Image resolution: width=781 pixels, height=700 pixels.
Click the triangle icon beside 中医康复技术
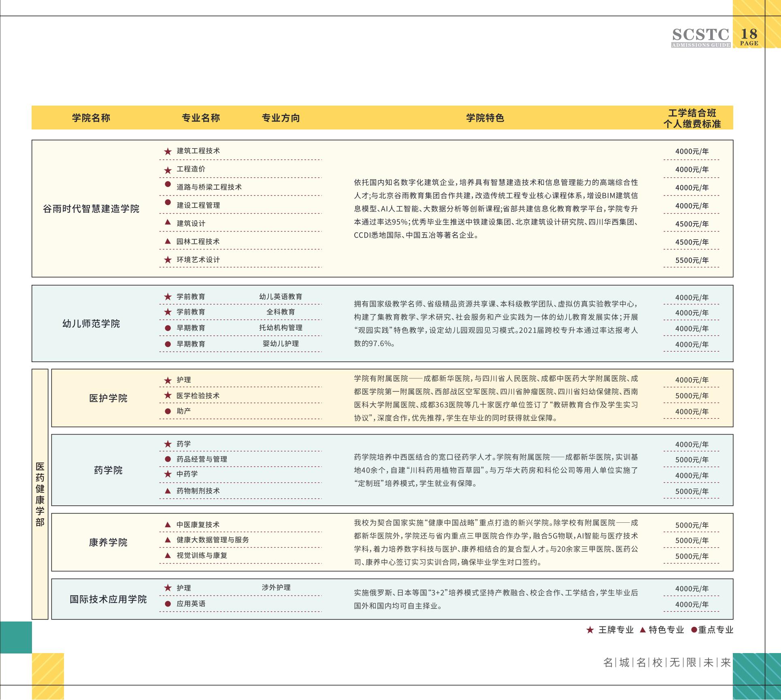(168, 524)
